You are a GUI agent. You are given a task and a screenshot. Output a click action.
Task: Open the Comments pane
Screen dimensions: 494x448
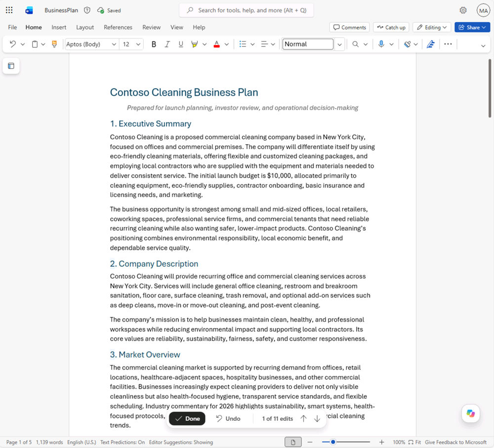350,27
